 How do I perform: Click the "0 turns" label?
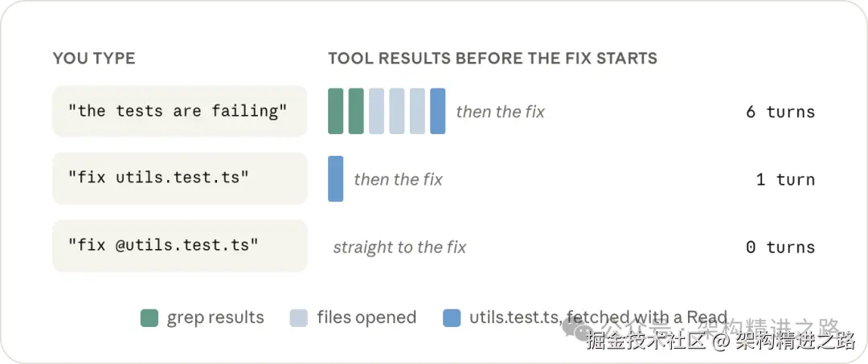coord(780,247)
